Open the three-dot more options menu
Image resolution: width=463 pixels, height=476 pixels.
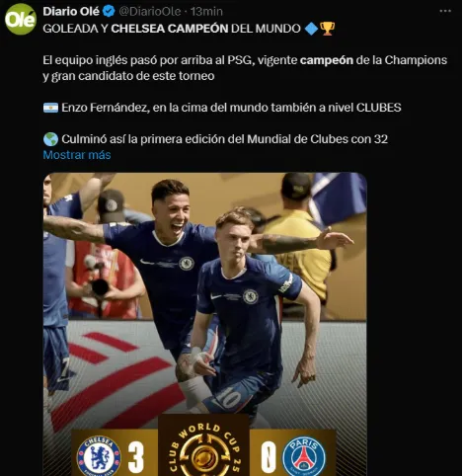click(x=445, y=11)
